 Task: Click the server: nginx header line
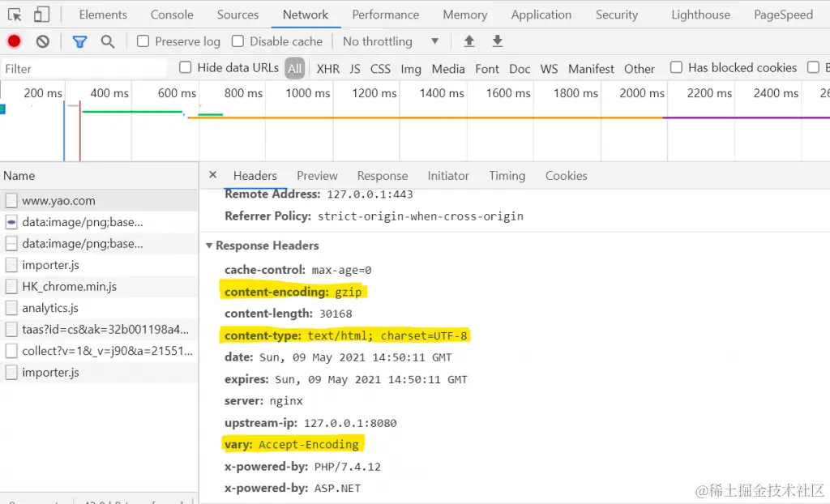tap(263, 401)
